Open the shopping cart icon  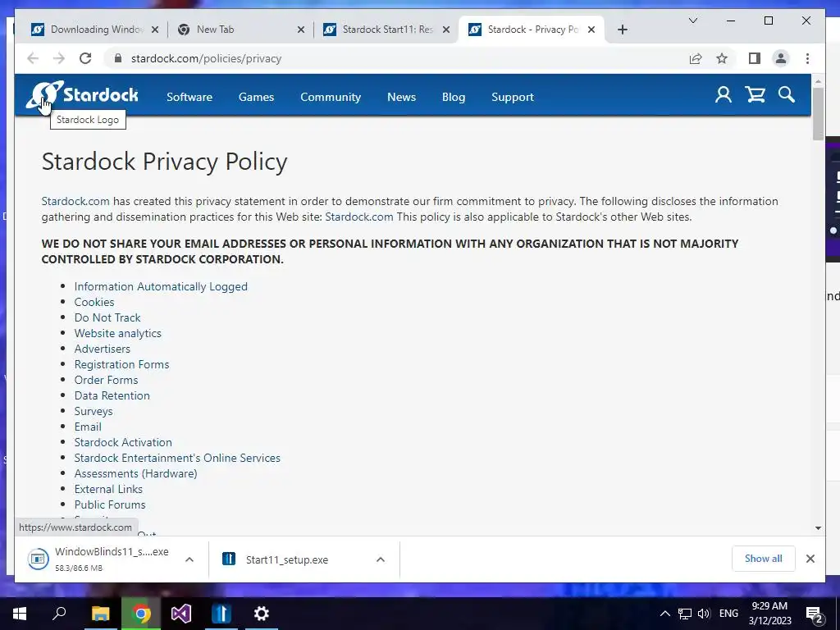click(x=755, y=95)
